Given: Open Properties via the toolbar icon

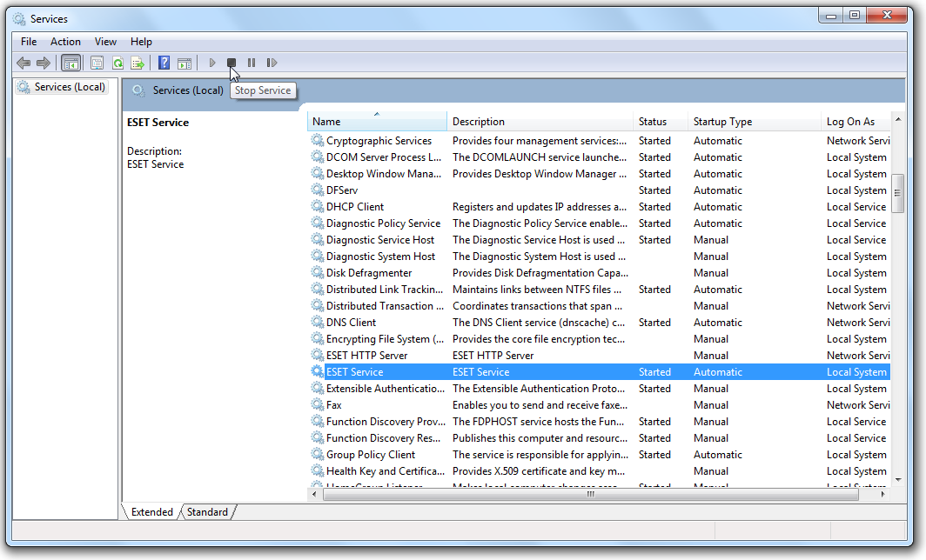Looking at the screenshot, I should pos(97,63).
